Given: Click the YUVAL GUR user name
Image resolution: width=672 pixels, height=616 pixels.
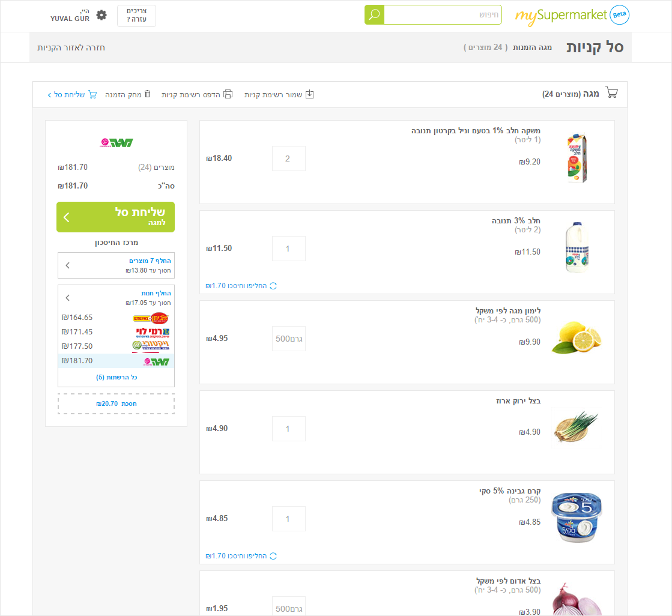Looking at the screenshot, I should 70,19.
